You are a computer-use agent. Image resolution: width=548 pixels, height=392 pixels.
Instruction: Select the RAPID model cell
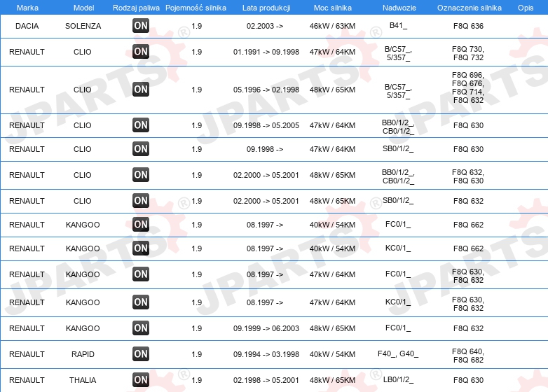click(x=83, y=354)
